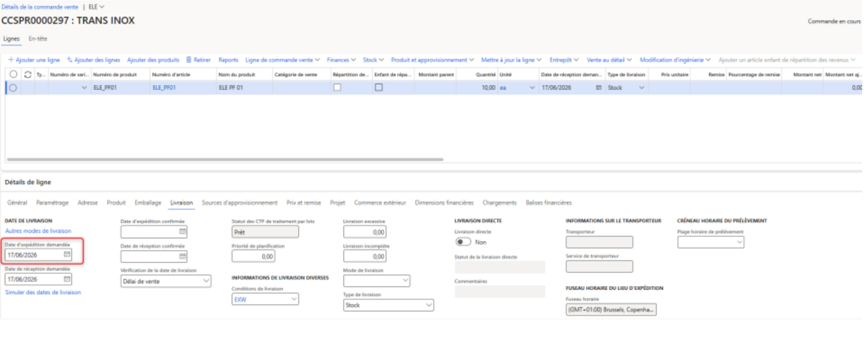Check the Répartition checkbox in ELE_PF01 row

point(337,87)
